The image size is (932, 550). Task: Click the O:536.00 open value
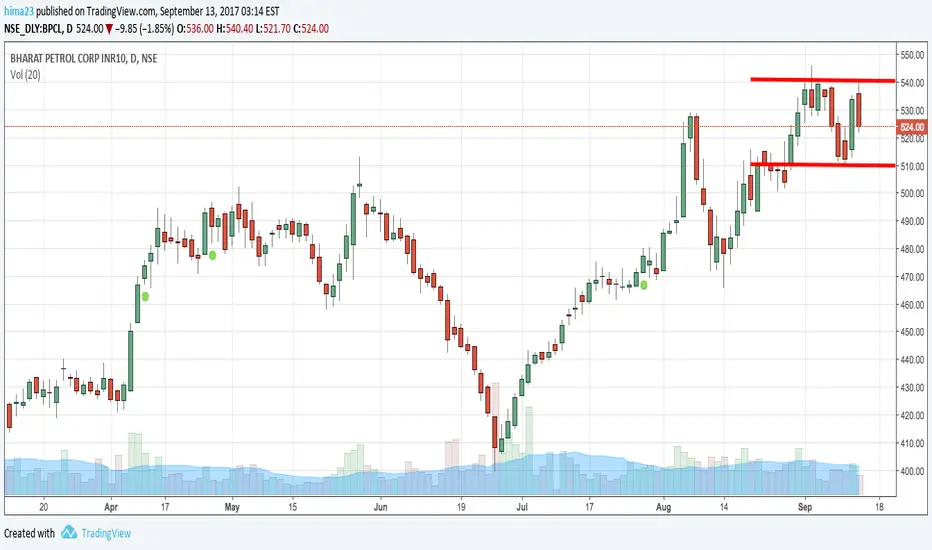click(196, 29)
